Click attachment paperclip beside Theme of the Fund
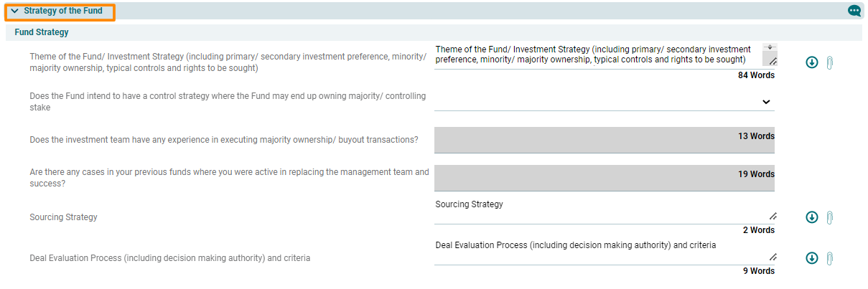 pyautogui.click(x=829, y=62)
